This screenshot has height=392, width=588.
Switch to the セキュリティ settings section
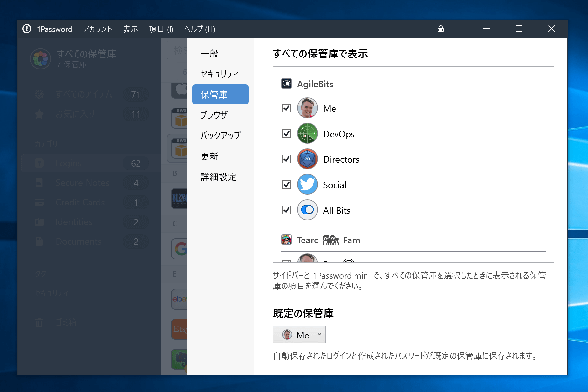220,74
